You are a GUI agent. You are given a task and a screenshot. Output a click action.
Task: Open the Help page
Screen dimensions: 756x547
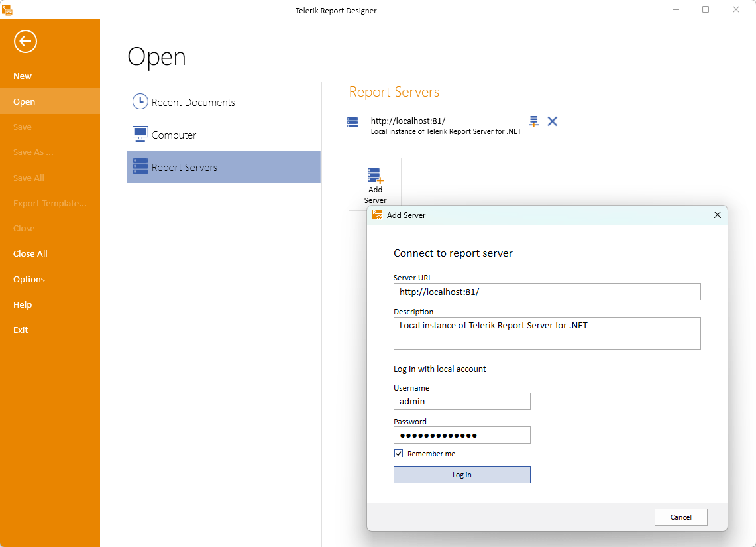pyautogui.click(x=23, y=304)
